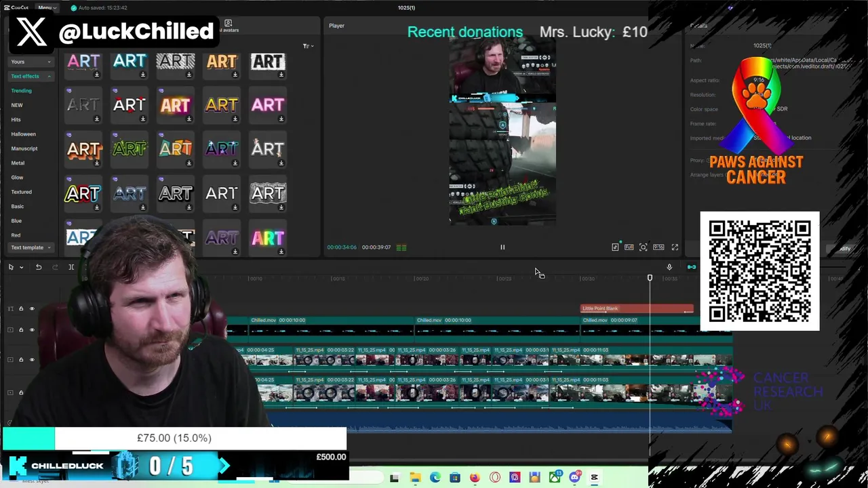Viewport: 868px width, 488px height.
Task: Download the plain white ART effect
Action: pyautogui.click(x=235, y=207)
